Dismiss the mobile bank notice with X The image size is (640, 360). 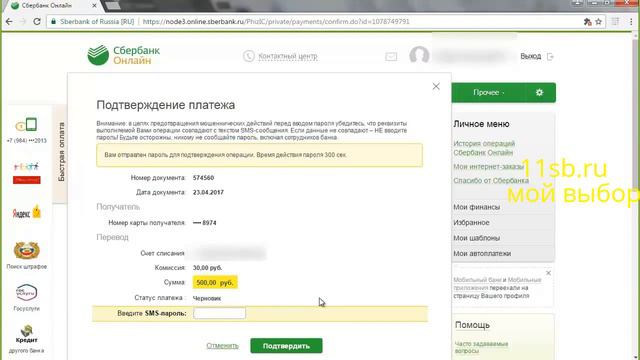[548, 273]
